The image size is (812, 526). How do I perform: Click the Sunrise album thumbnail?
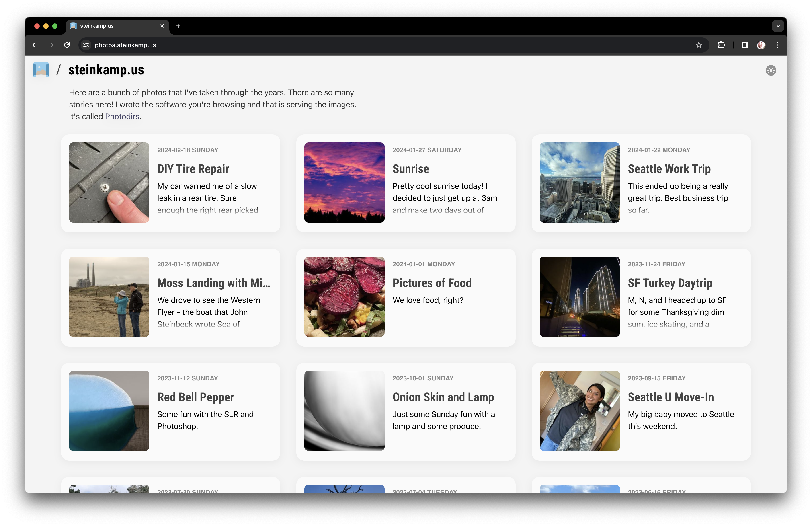point(344,182)
